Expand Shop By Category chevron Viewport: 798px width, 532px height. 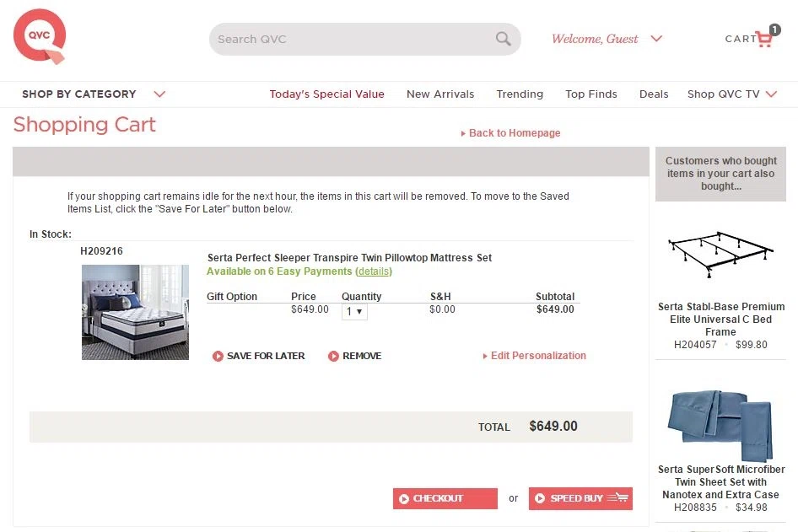159,94
